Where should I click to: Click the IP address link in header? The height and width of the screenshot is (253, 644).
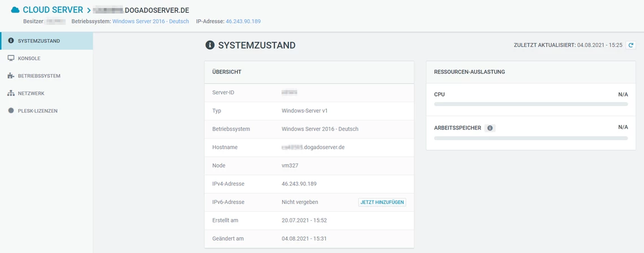point(243,21)
